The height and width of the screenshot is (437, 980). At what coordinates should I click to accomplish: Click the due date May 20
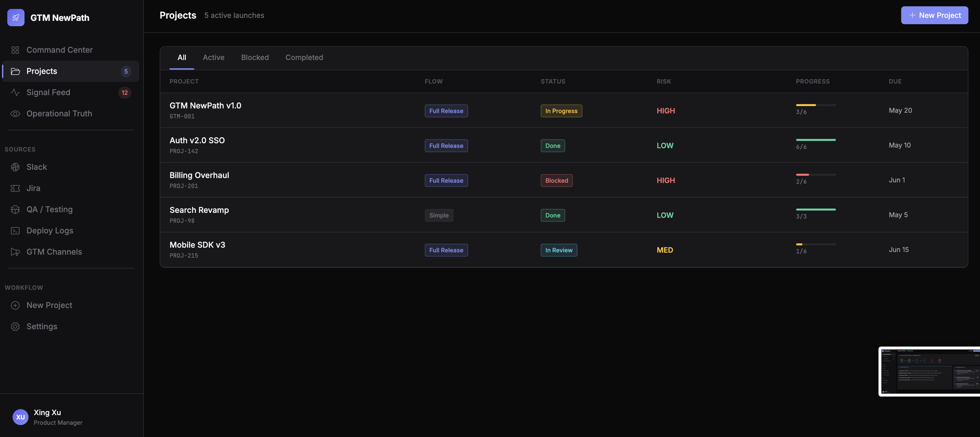[900, 110]
